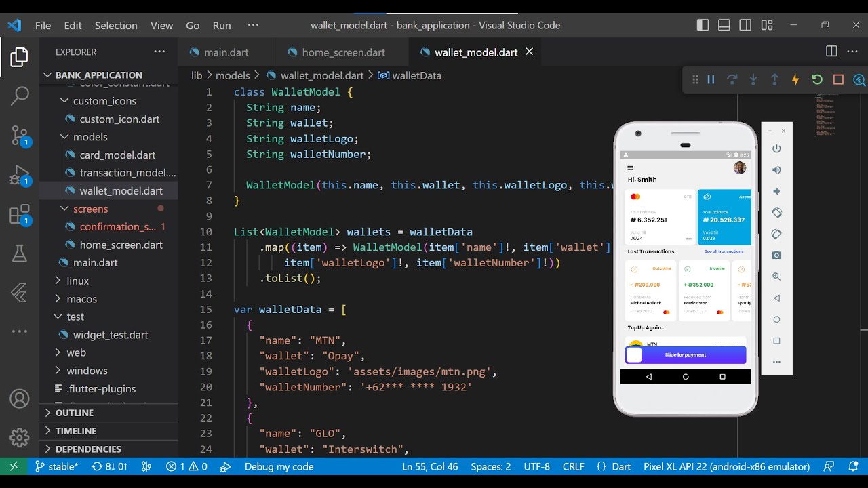The image size is (868, 488).
Task: Rotate emulator left
Action: (x=776, y=213)
